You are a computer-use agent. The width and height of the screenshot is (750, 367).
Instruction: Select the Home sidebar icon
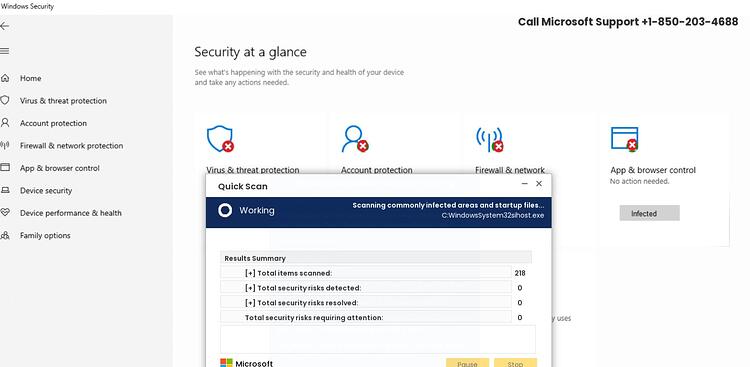(5, 78)
